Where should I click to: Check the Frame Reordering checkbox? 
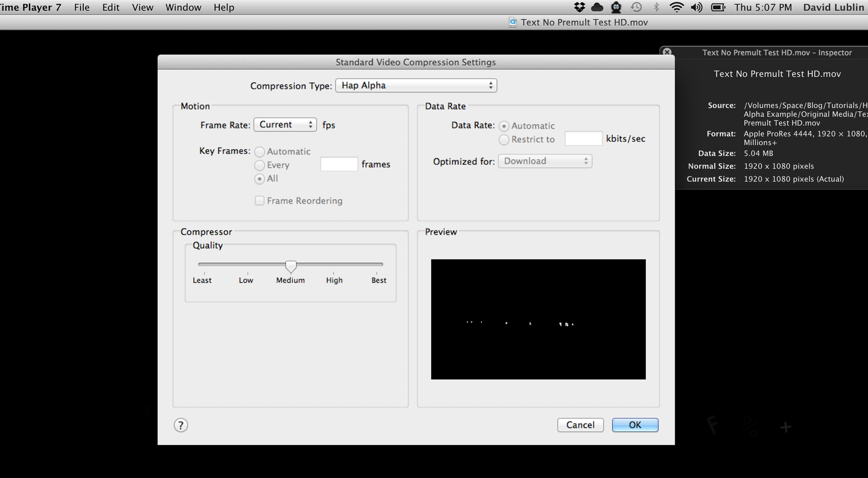(259, 200)
